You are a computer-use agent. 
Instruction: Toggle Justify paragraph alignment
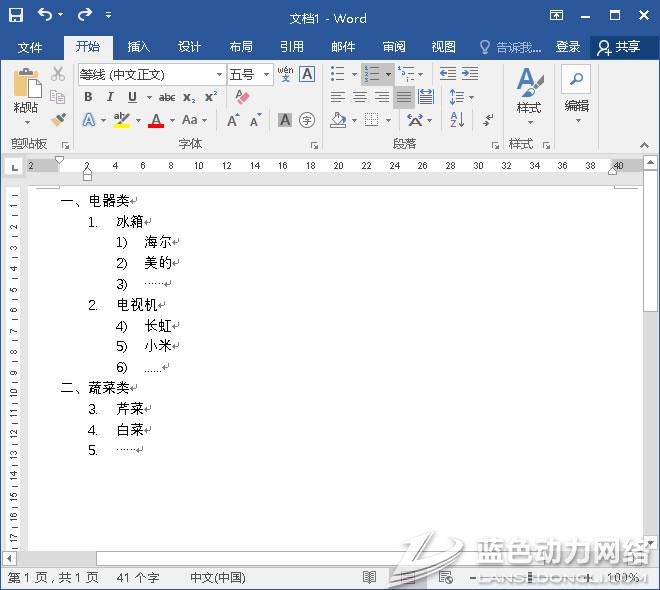[x=404, y=97]
